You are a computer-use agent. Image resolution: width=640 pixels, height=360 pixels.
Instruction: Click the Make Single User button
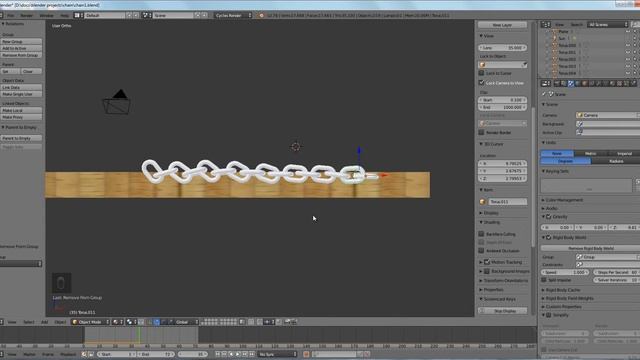(x=21, y=94)
